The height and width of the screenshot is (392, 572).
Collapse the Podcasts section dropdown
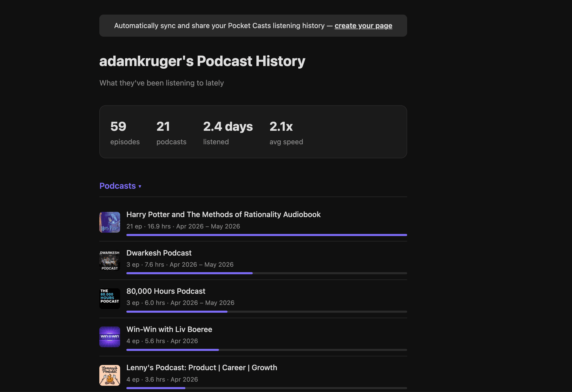pos(120,186)
